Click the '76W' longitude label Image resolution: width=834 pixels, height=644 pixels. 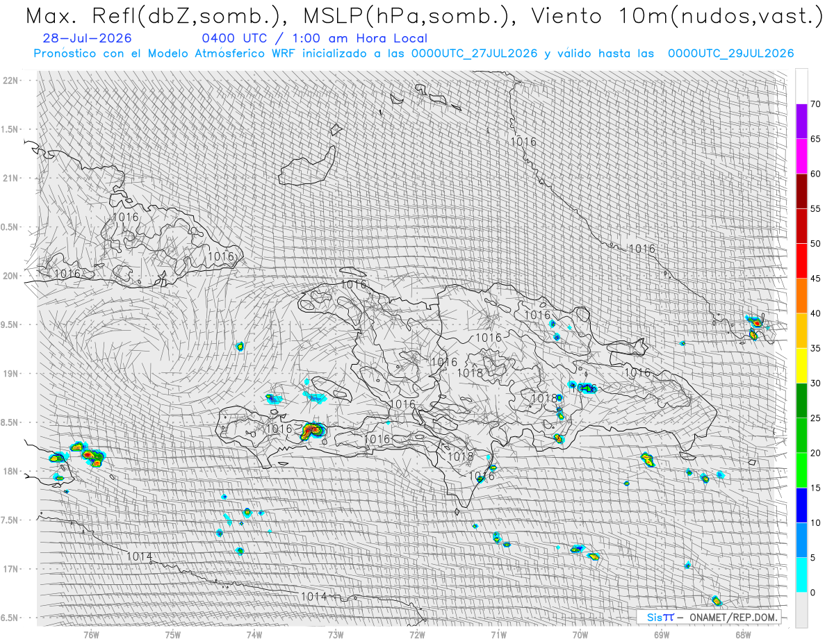pos(91,634)
